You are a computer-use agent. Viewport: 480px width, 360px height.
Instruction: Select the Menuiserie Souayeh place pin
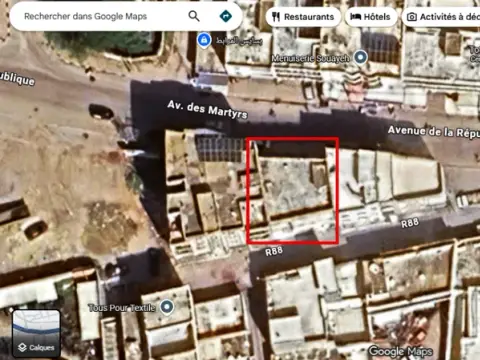pos(360,57)
